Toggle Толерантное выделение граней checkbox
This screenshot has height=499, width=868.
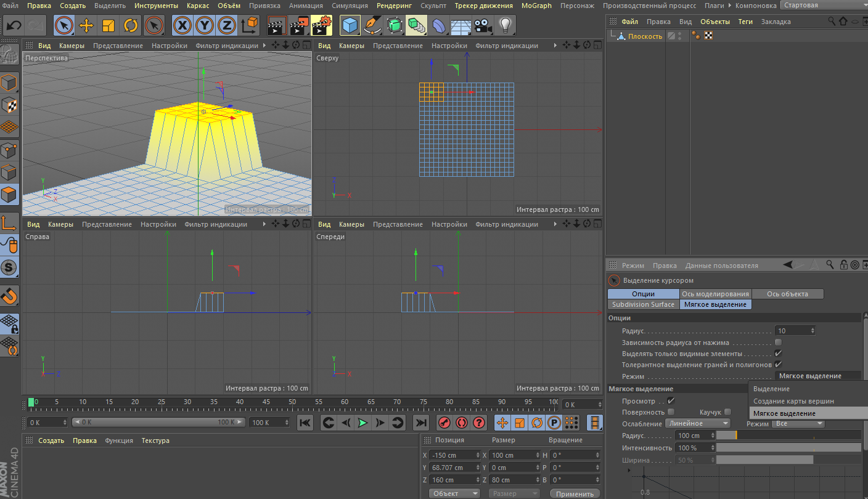tap(778, 365)
